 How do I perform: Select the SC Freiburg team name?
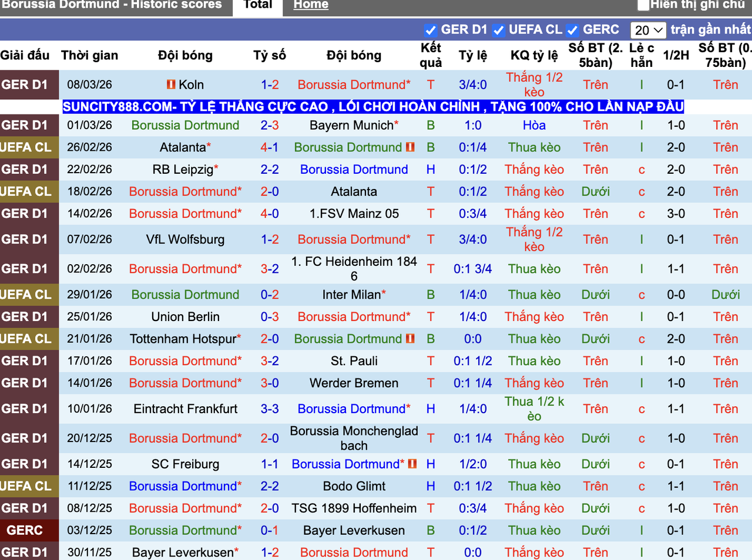pyautogui.click(x=186, y=464)
